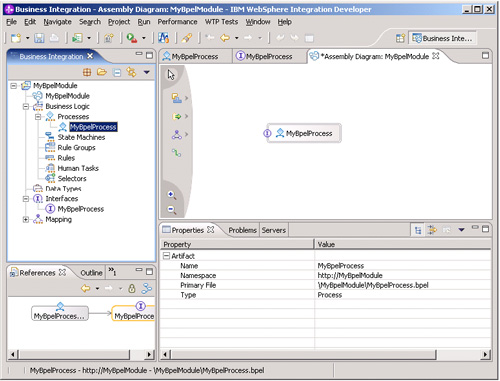Click the References view back arrow icon
500x381 pixels.
click(x=86, y=288)
